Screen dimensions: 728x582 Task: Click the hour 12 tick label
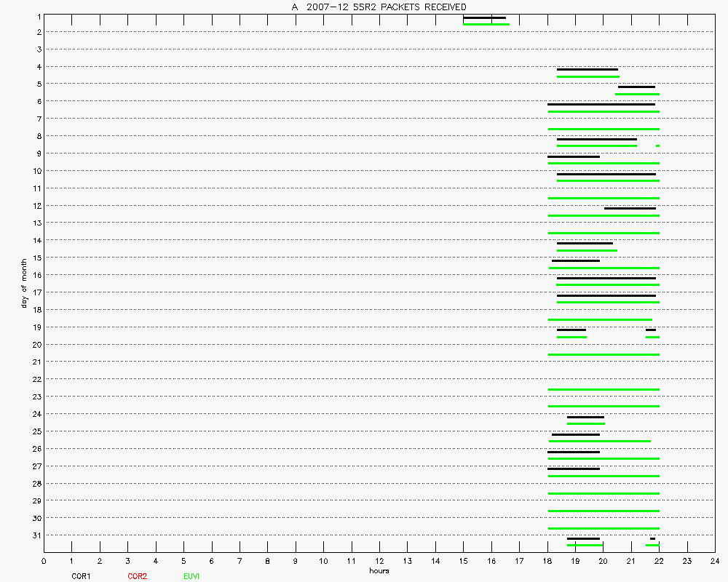pyautogui.click(x=379, y=562)
